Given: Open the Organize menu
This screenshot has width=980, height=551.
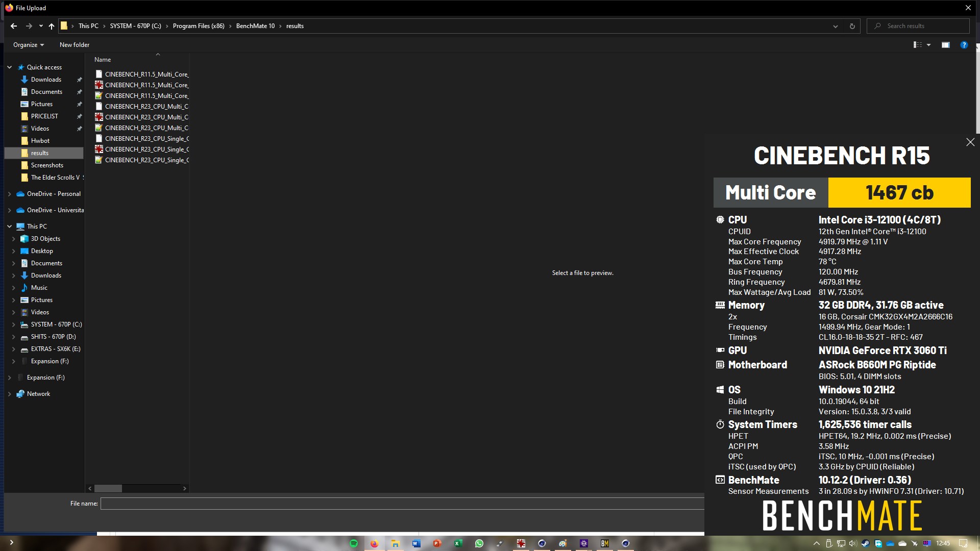Looking at the screenshot, I should [29, 45].
